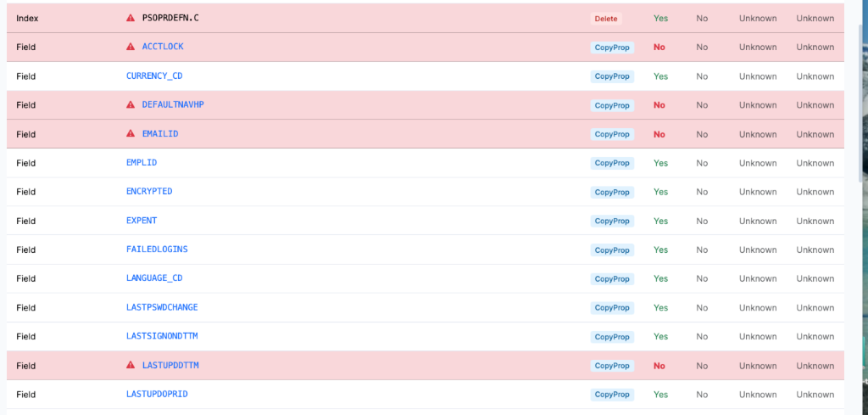Image resolution: width=868 pixels, height=415 pixels.
Task: Click the Delete badge on PSOPRDEFN.C row
Action: 605,19
